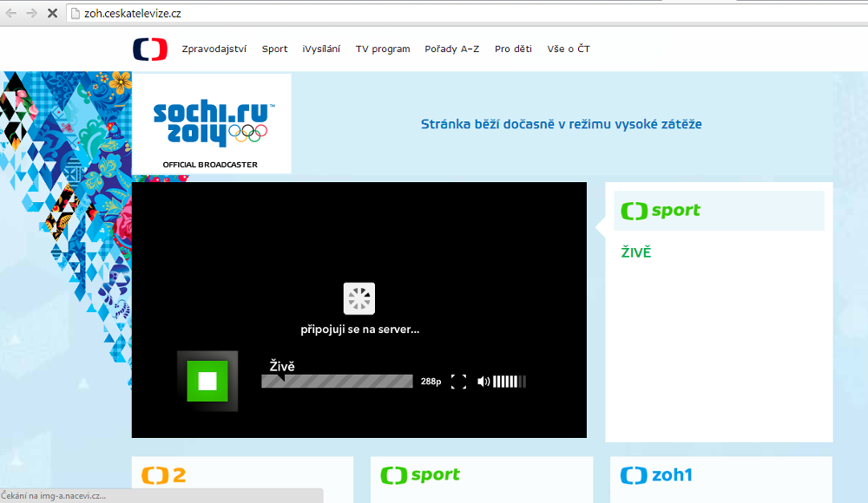Open the iVysílání menu item
Screen dimensions: 868x503
coord(321,49)
